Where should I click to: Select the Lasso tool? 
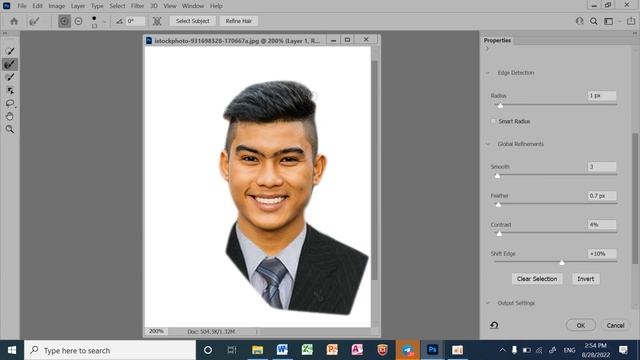pyautogui.click(x=10, y=103)
